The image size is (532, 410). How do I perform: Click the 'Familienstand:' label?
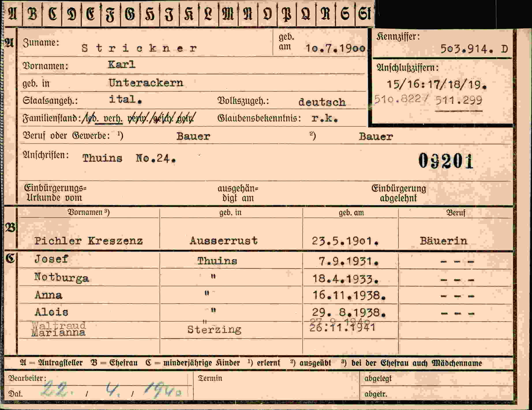point(52,118)
